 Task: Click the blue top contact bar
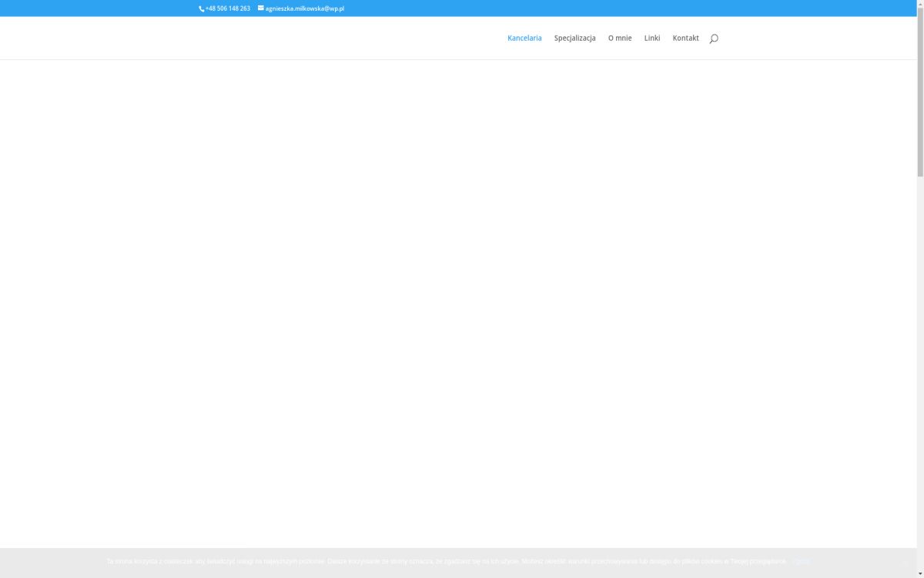coord(462,8)
